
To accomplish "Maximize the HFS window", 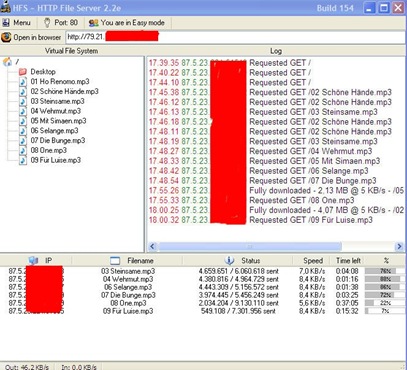I will [x=384, y=8].
